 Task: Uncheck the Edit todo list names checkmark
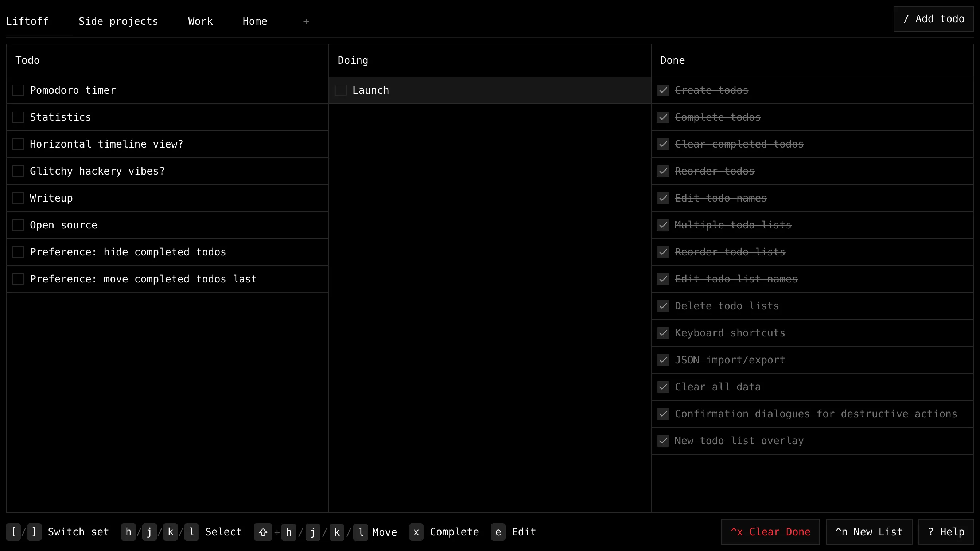[663, 280]
